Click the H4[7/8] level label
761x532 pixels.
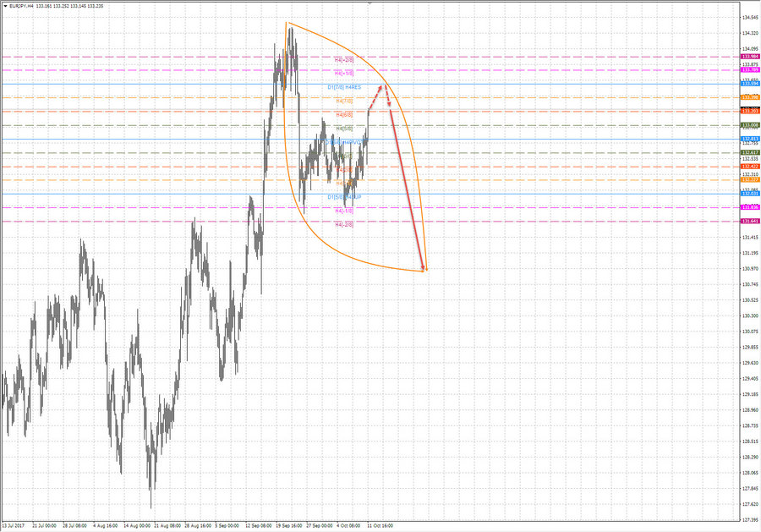(345, 101)
